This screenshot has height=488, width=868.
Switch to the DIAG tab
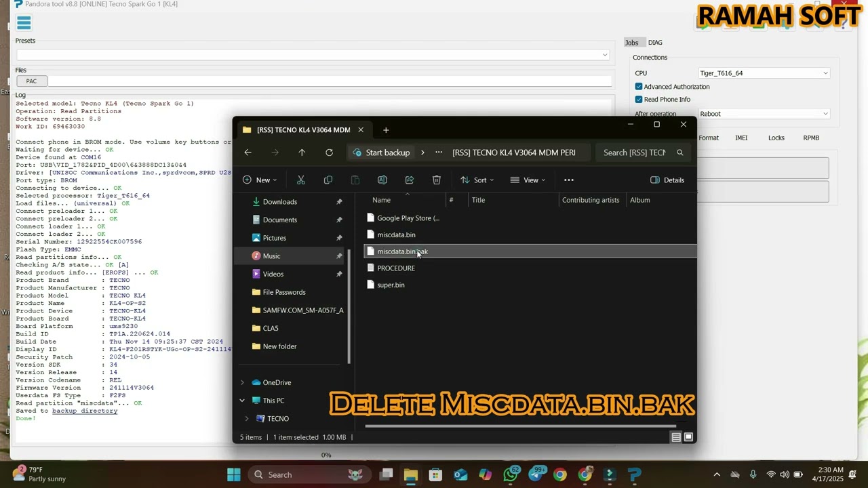tap(655, 43)
